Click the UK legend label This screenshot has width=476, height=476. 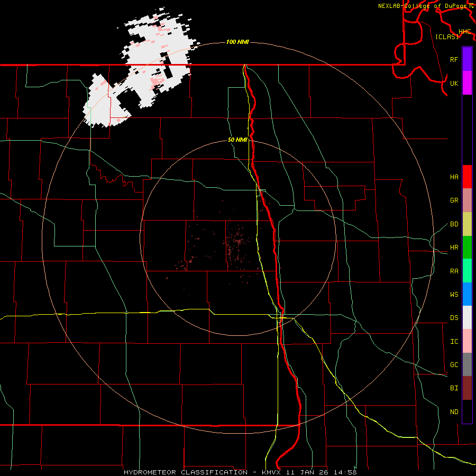(454, 83)
